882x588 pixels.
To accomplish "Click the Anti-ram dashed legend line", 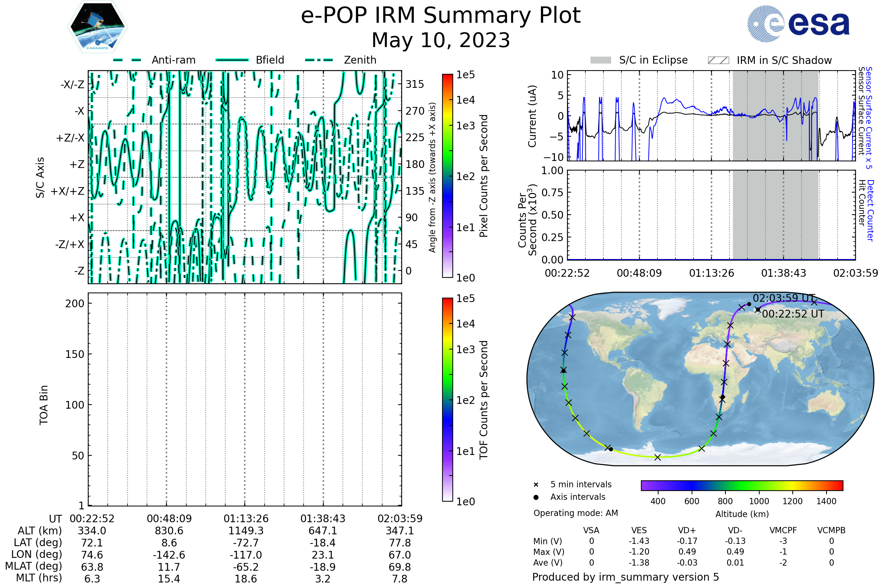I will click(x=127, y=60).
